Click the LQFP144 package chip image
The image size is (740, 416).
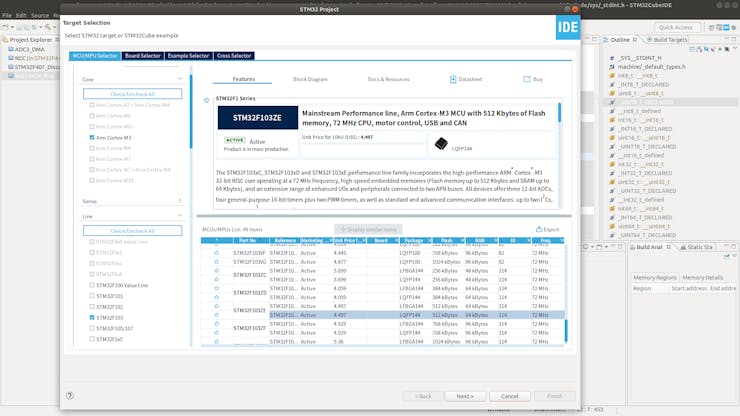click(x=441, y=143)
